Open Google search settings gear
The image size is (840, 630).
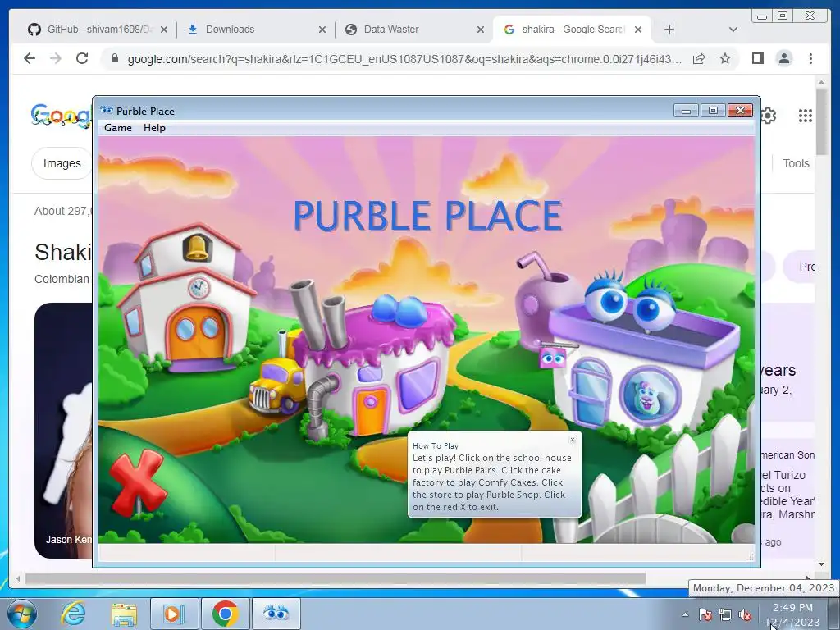click(x=768, y=116)
